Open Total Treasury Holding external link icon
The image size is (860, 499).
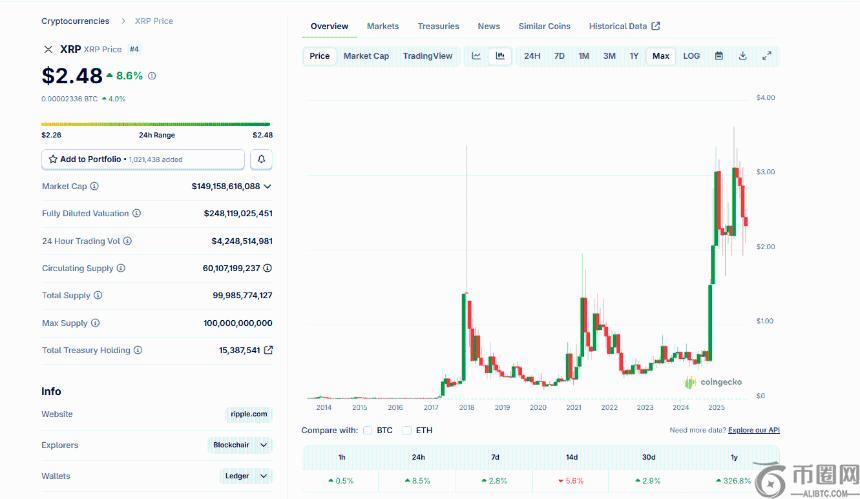[268, 350]
